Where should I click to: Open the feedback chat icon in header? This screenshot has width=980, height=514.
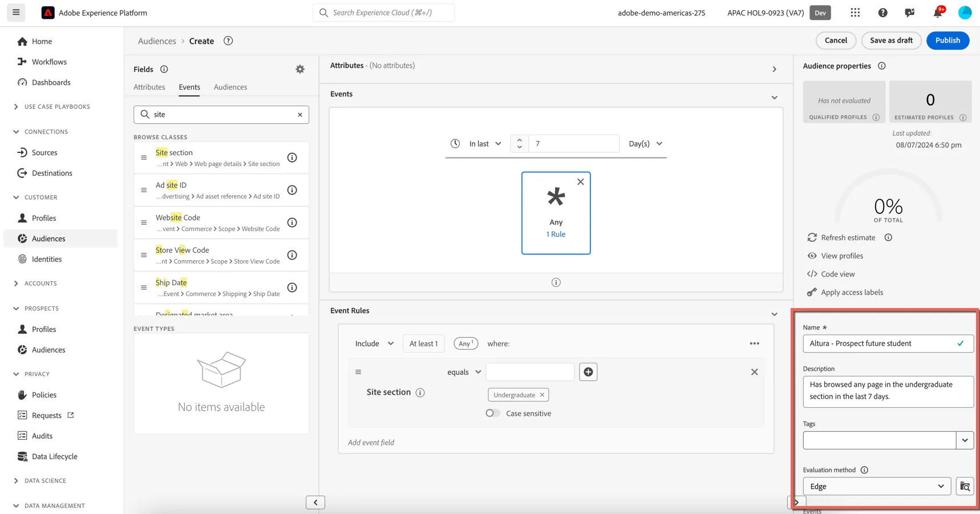(x=910, y=13)
